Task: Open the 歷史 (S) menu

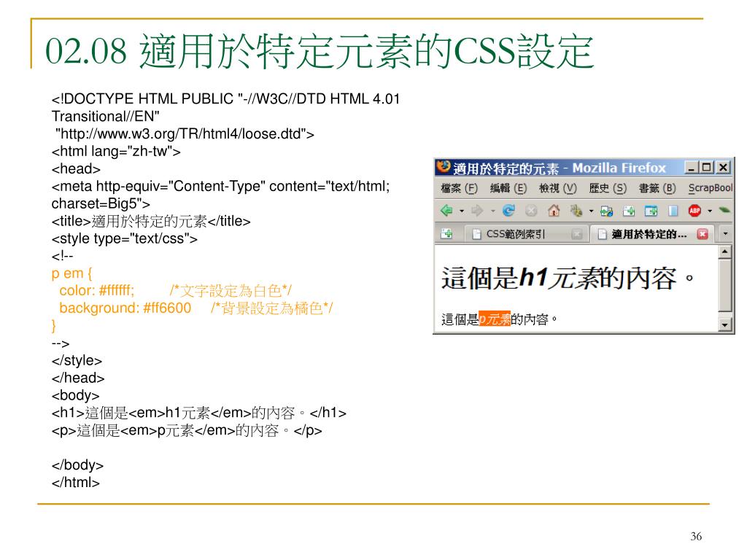Action: coord(608,188)
